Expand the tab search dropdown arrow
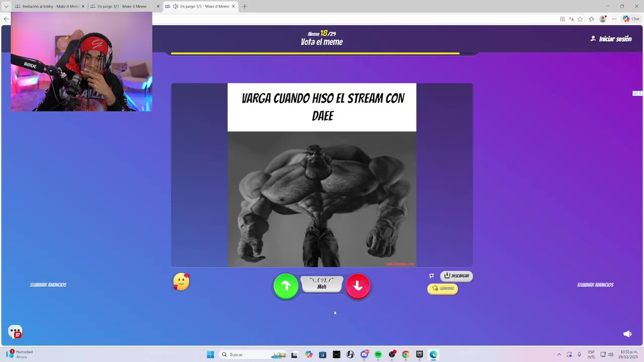 (6, 7)
